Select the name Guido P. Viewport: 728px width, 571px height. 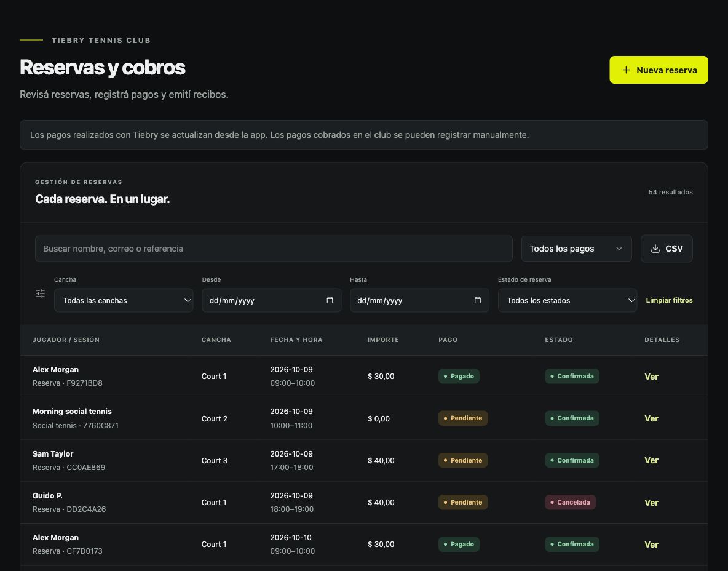[47, 495]
